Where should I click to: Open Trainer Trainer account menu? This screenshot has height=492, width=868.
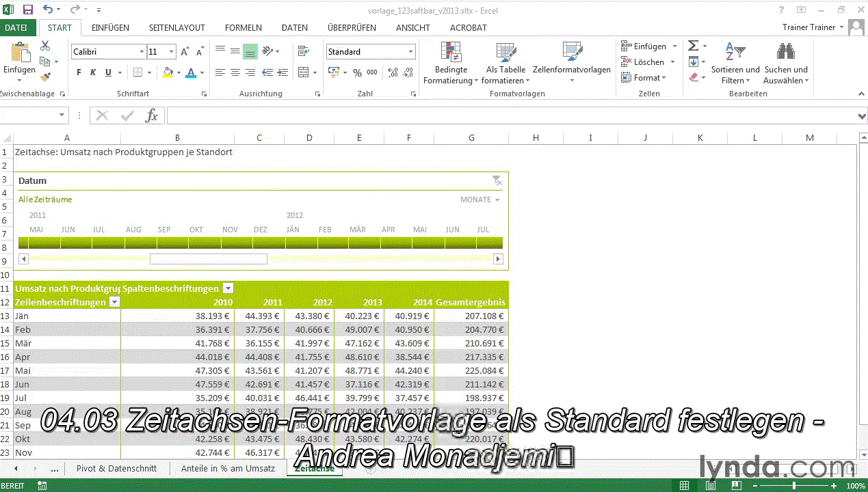(x=814, y=27)
